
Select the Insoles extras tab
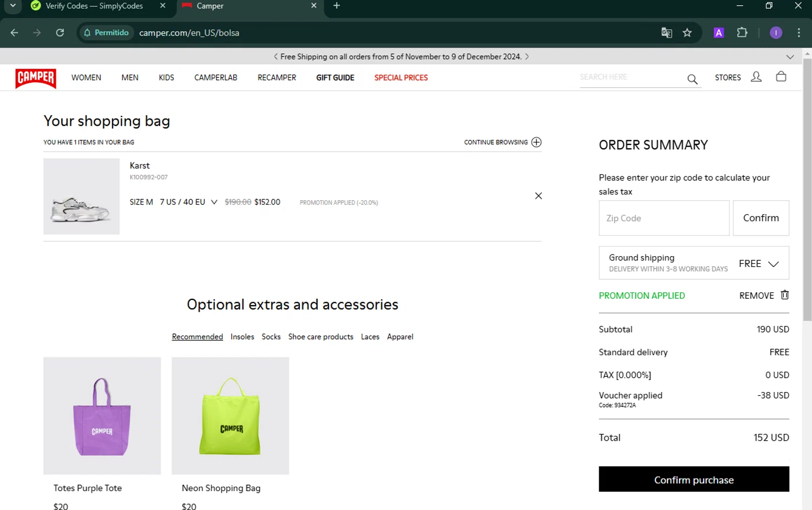(x=242, y=337)
